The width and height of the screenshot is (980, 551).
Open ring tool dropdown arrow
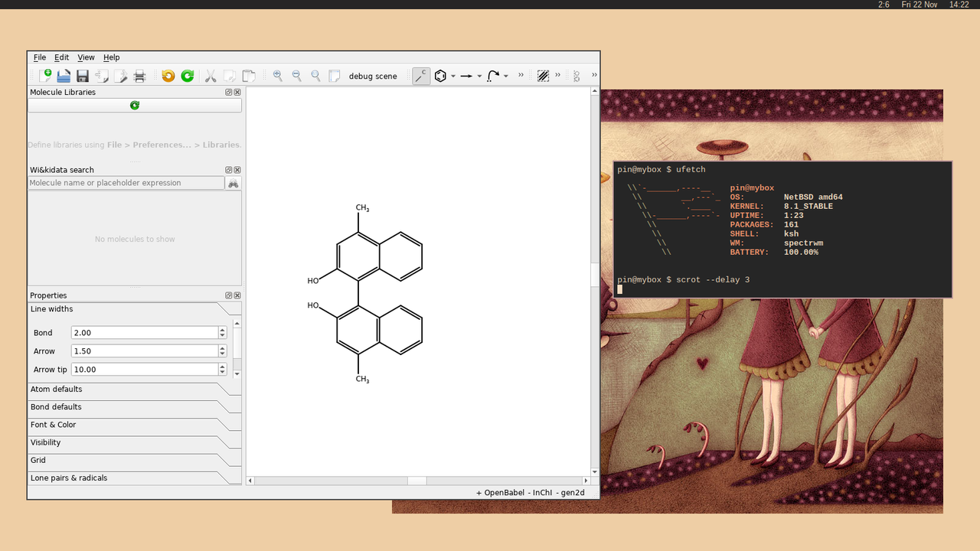452,77
